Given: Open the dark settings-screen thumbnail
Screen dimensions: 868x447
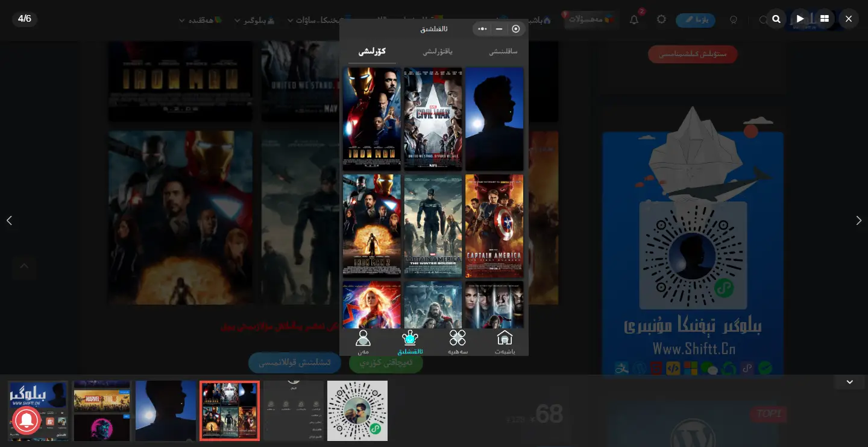Looking at the screenshot, I should 294,410.
